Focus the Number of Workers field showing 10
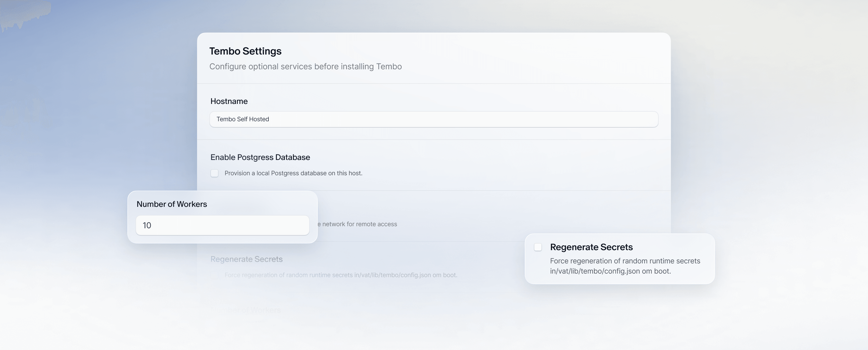The height and width of the screenshot is (350, 868). point(222,225)
